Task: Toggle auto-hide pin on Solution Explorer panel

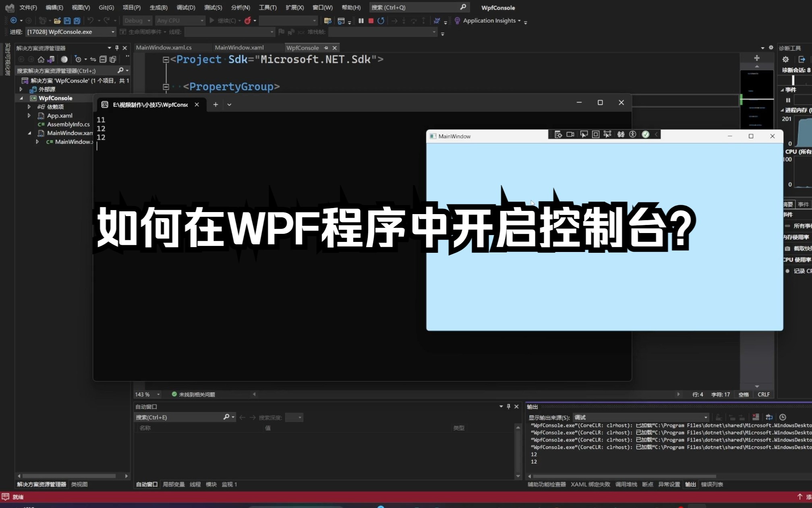Action: [117, 48]
